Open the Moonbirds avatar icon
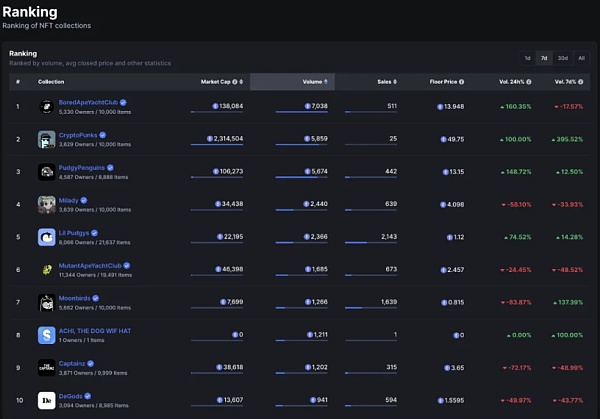 46,302
